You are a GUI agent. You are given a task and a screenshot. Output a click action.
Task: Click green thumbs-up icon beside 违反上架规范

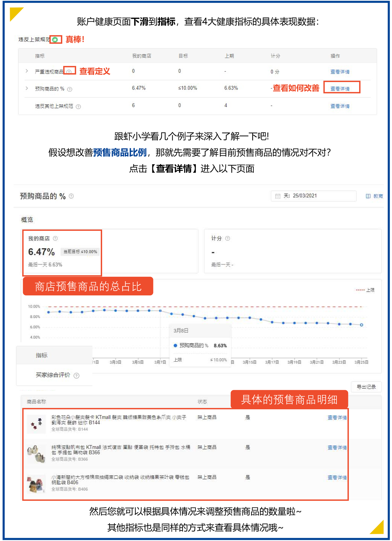[55, 40]
